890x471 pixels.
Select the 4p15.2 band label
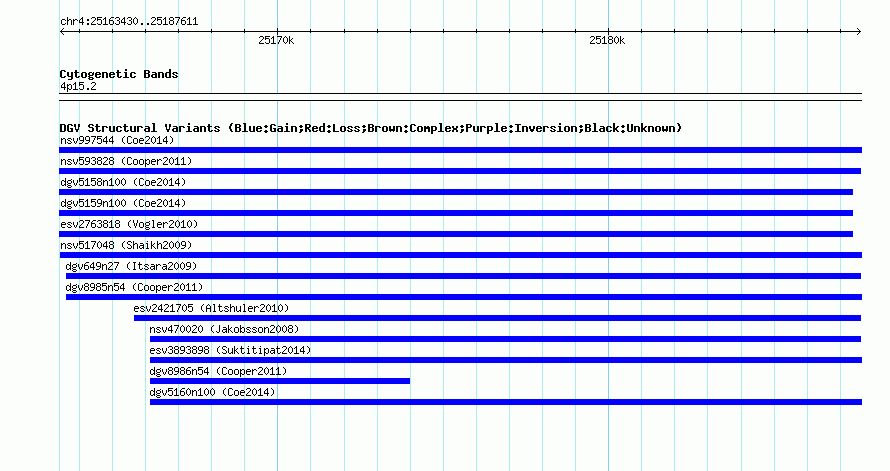(78, 86)
